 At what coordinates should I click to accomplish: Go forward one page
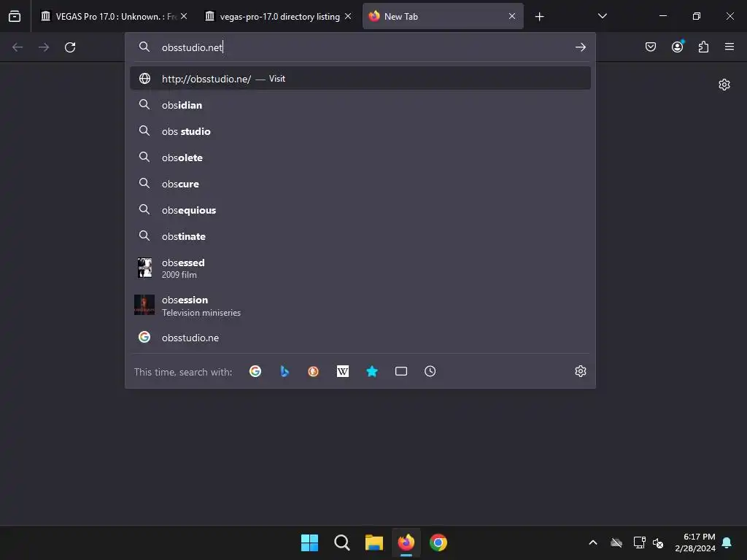click(44, 47)
